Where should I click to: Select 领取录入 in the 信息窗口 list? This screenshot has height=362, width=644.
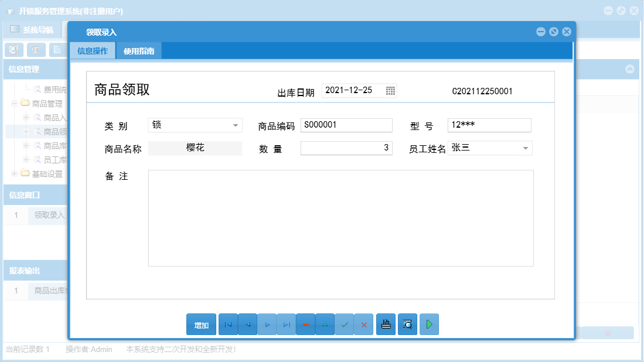pos(47,216)
